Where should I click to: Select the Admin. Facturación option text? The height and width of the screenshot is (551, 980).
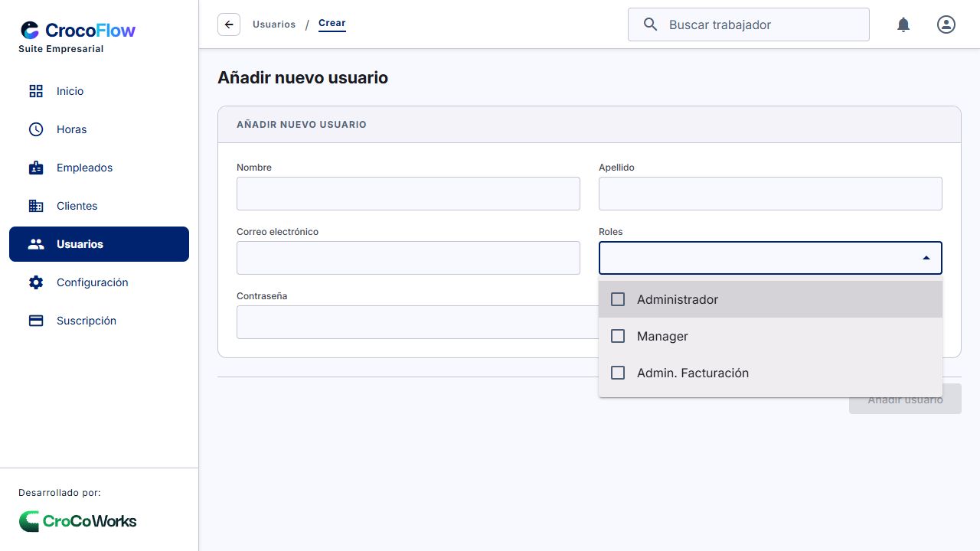[693, 373]
